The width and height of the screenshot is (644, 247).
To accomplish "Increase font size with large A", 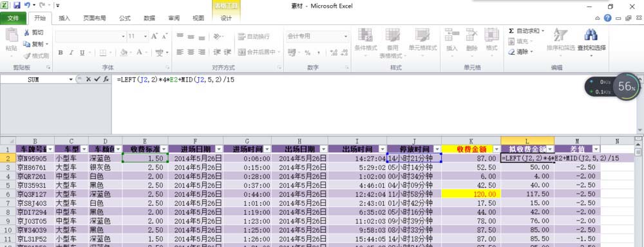I will pos(155,37).
